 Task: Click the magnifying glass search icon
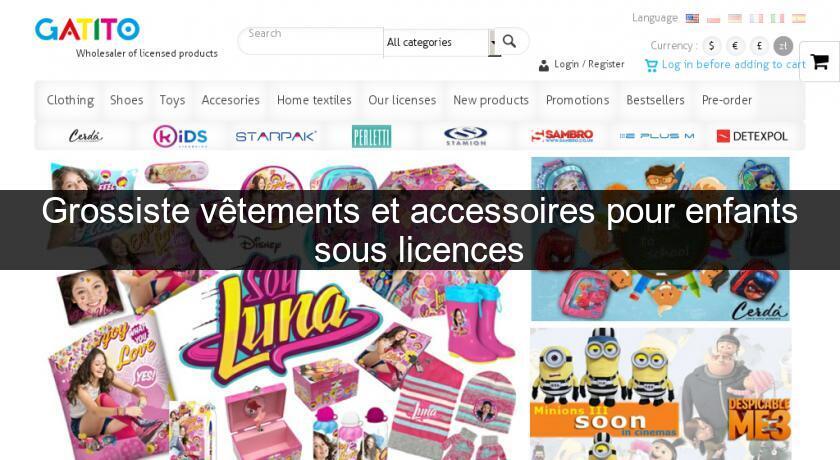pyautogui.click(x=509, y=41)
